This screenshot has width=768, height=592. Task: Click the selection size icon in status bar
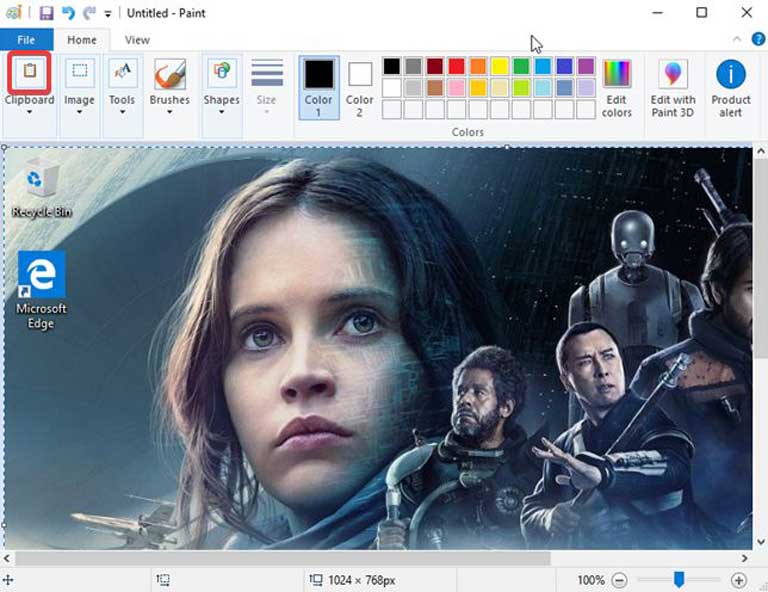[163, 580]
